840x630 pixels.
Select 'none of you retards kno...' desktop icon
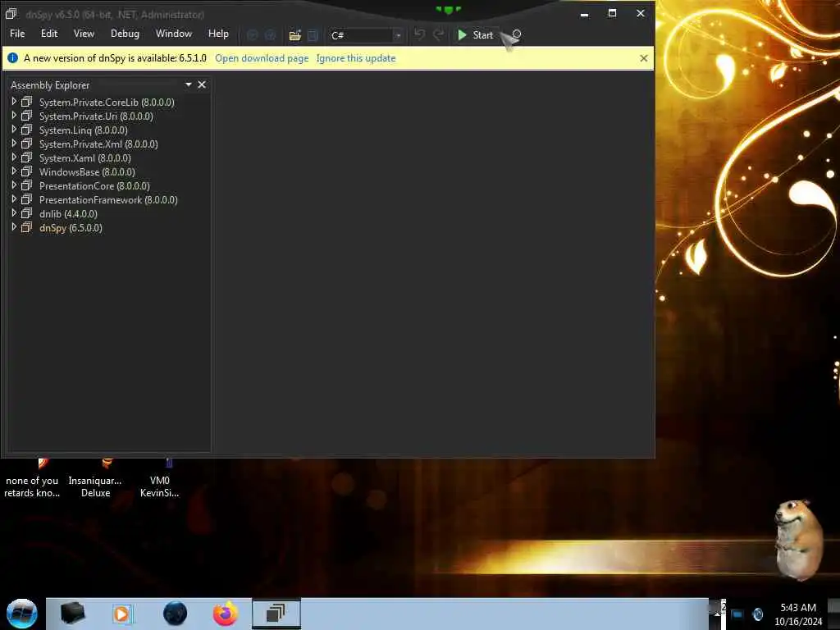point(32,479)
